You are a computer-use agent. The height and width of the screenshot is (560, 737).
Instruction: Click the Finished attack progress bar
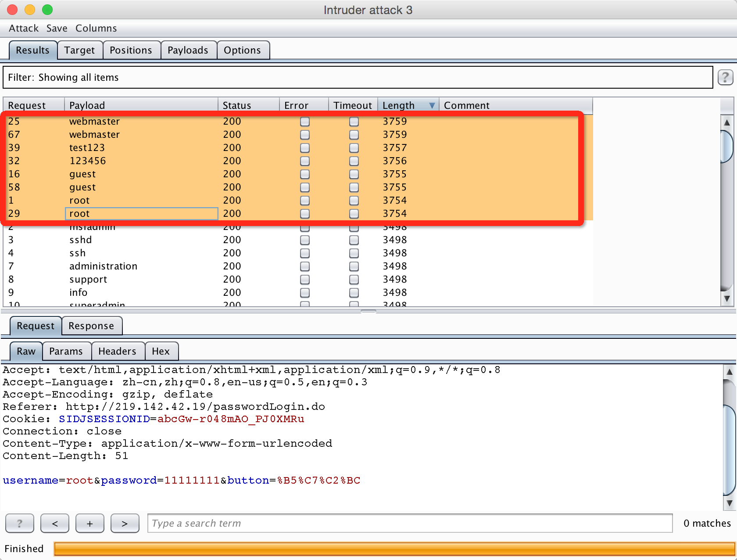pos(394,549)
